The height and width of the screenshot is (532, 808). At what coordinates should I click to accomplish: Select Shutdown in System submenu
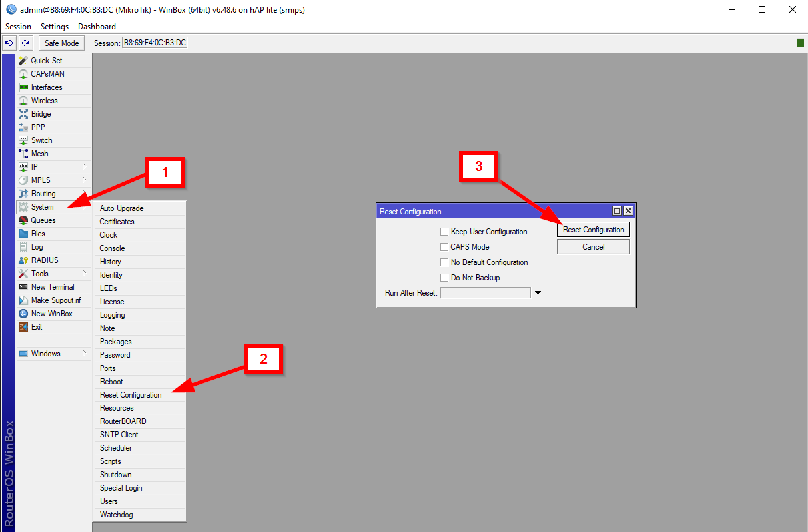139,475
